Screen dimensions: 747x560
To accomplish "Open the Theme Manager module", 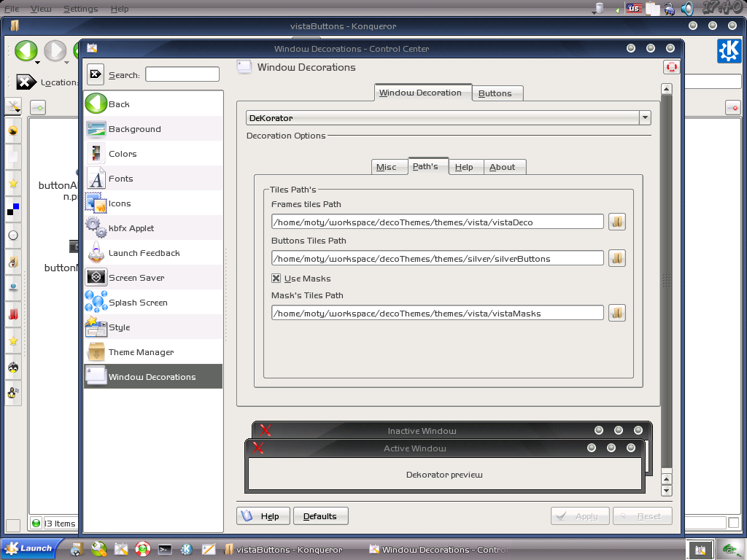I will click(x=153, y=352).
